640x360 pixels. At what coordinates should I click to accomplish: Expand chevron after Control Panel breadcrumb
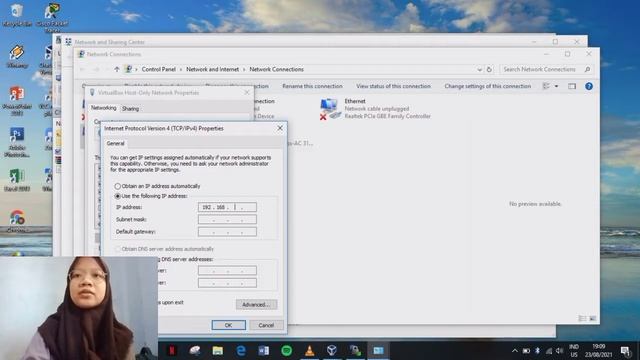181,69
